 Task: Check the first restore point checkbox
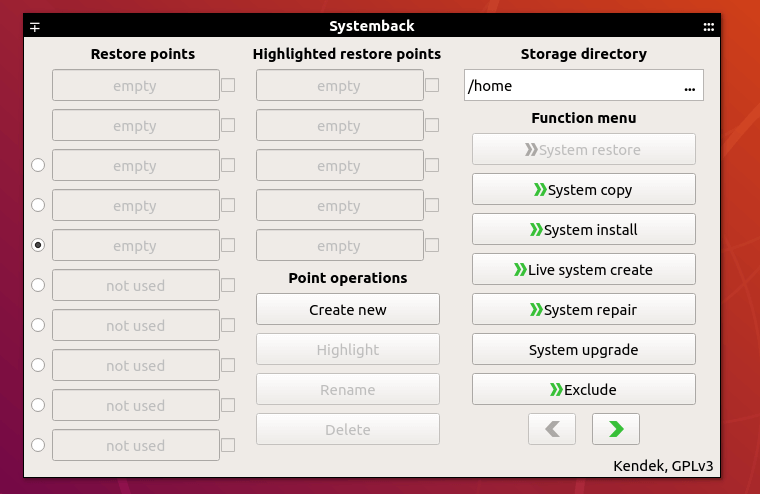point(228,85)
